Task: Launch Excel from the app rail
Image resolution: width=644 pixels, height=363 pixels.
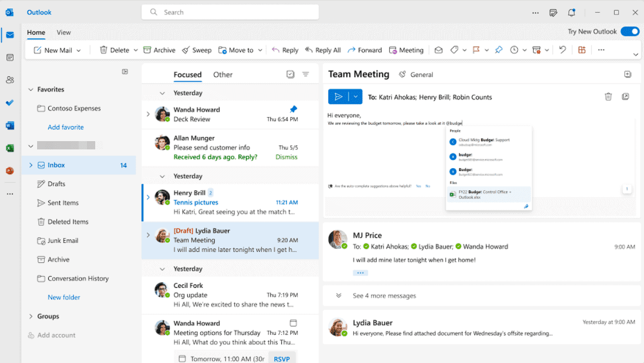Action: click(x=10, y=148)
